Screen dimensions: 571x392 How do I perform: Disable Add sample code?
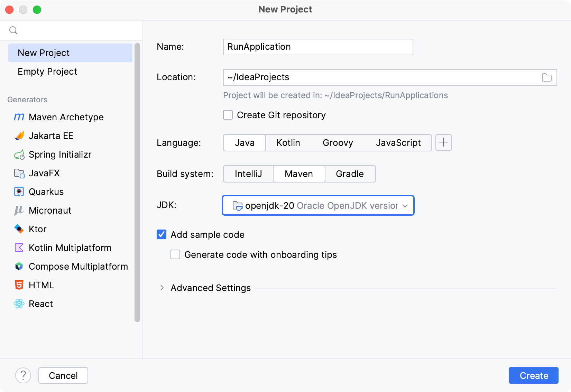[161, 234]
